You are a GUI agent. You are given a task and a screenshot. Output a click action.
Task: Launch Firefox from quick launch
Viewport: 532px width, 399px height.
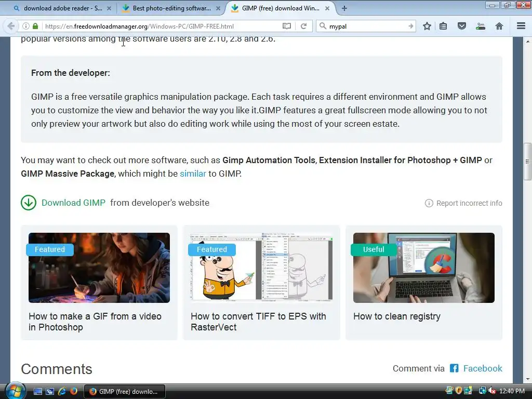pos(74,392)
